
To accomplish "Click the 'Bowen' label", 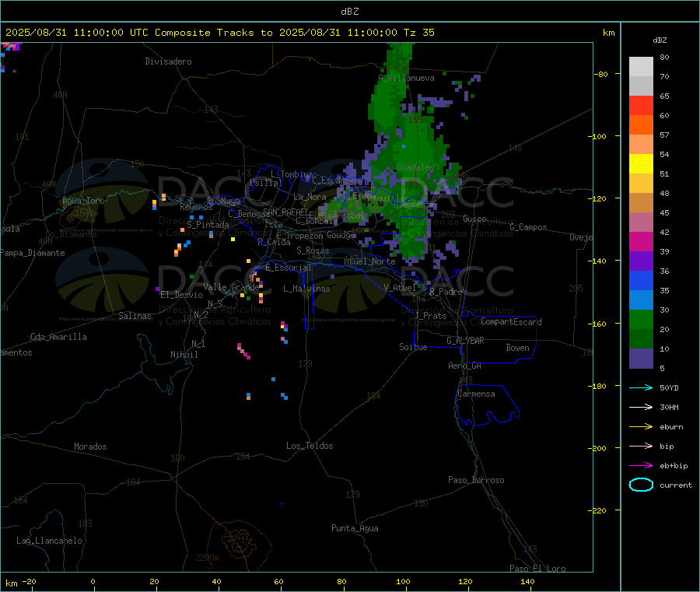I will click(517, 348).
